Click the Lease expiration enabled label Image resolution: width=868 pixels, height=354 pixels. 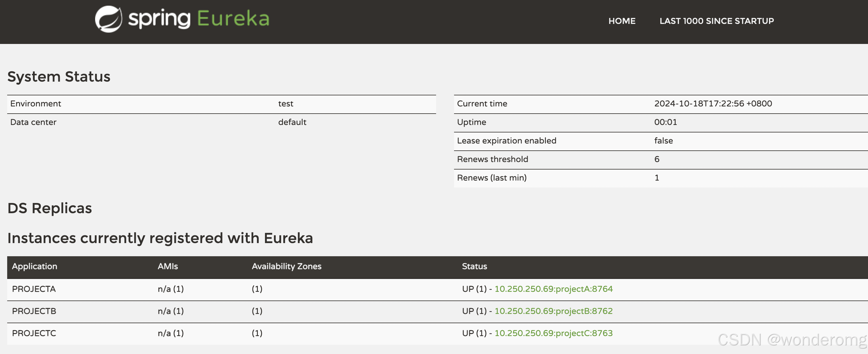[x=506, y=141]
